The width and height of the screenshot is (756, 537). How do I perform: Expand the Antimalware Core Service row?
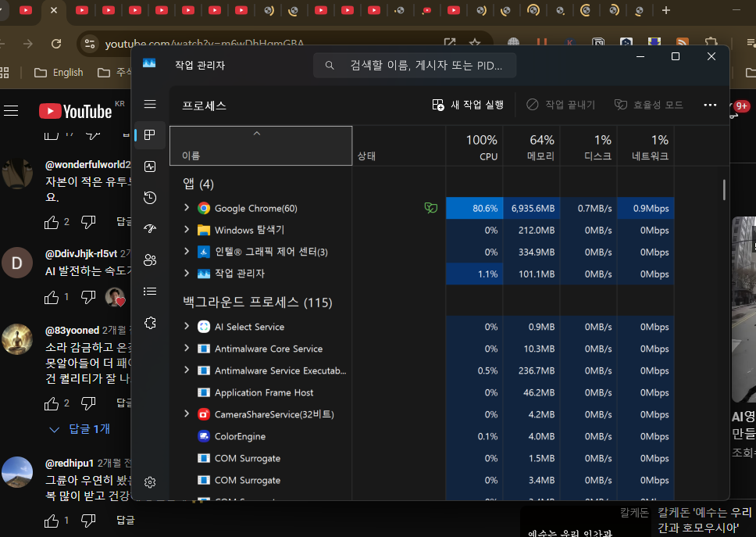(187, 348)
